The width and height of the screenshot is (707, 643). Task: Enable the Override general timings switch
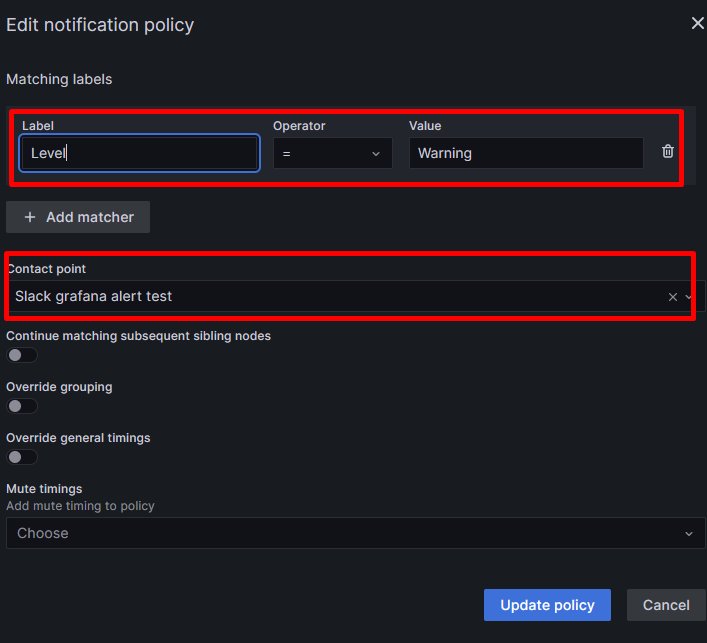point(22,457)
